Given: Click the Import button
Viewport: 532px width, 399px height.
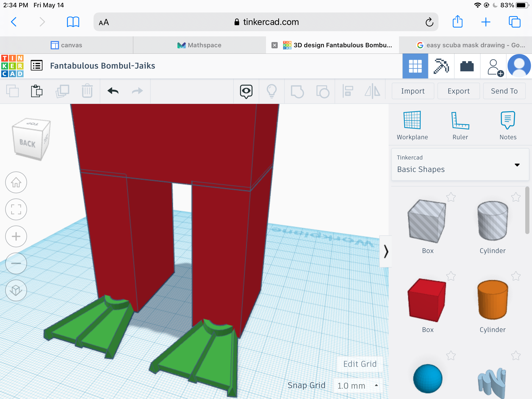Looking at the screenshot, I should (x=413, y=91).
